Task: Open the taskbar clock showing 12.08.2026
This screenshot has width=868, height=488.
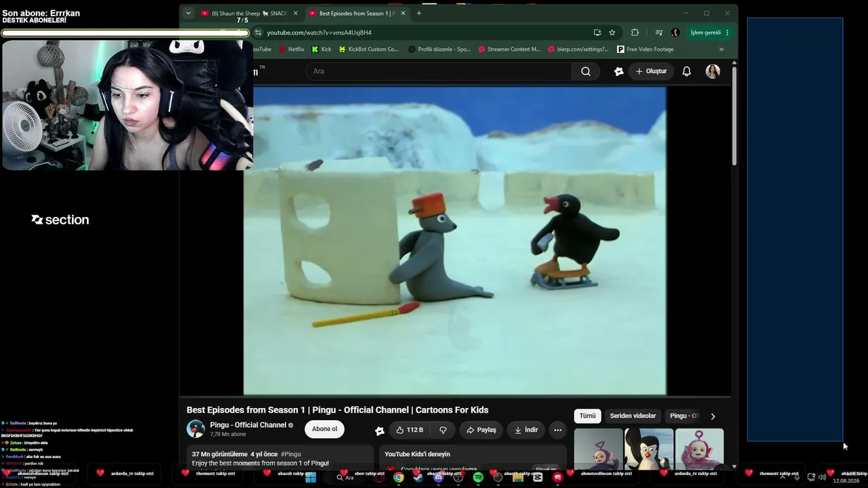Action: coord(846,478)
